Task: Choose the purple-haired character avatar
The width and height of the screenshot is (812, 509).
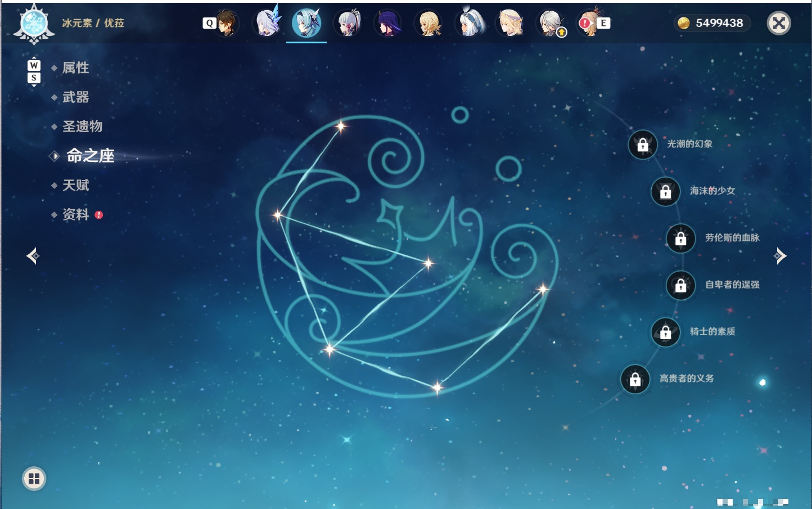Action: [388, 24]
